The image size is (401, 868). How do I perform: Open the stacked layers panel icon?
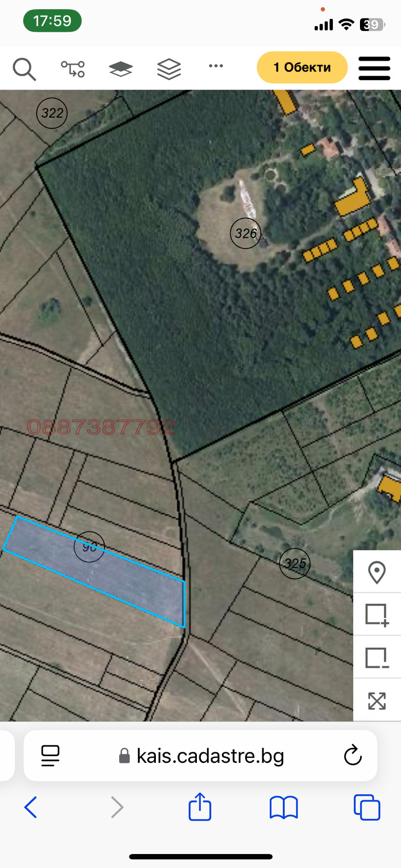(169, 68)
